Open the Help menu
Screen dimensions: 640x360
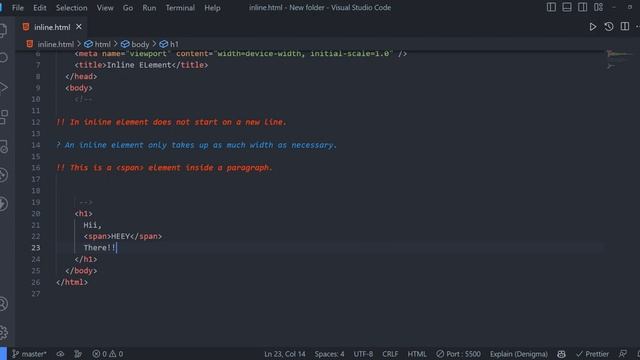(212, 8)
